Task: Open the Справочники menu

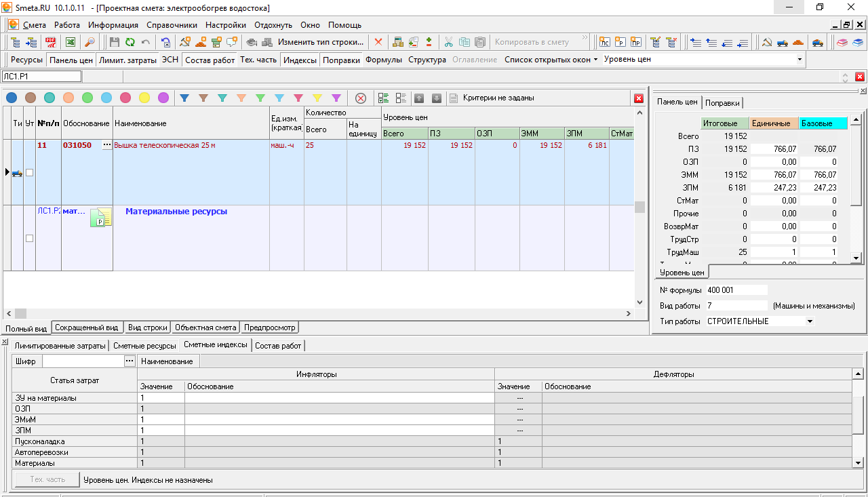Action: pyautogui.click(x=172, y=25)
